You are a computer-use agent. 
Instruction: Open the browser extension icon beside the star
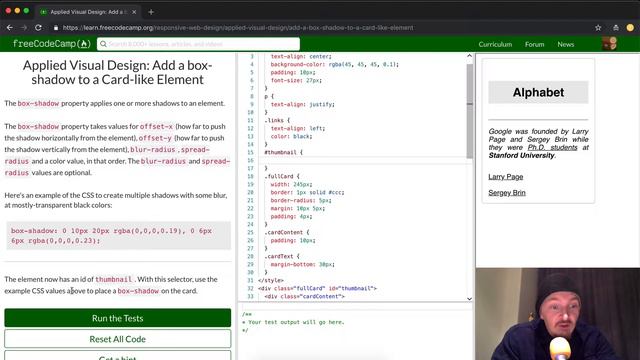(x=616, y=28)
